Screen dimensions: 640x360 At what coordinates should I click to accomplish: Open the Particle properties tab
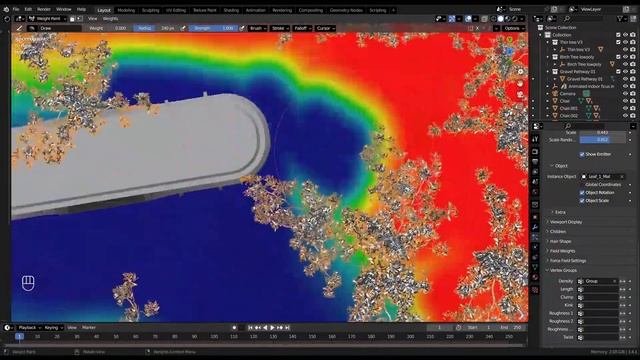coord(535,237)
